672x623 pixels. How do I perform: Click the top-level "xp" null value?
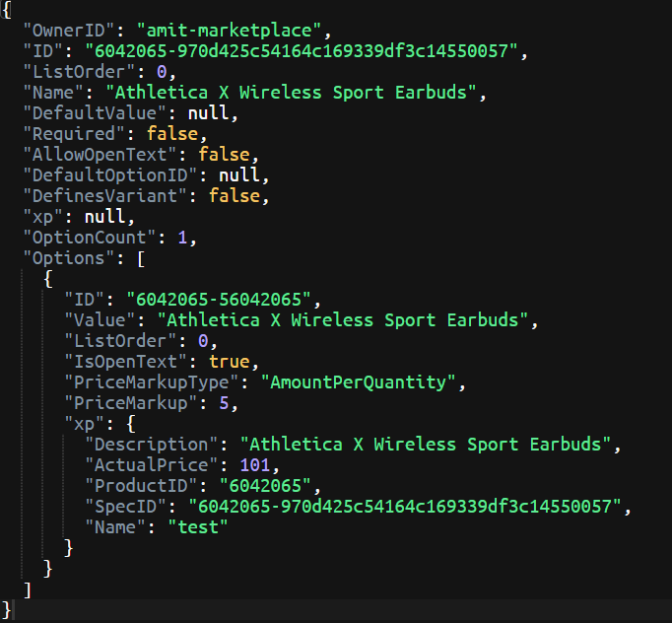pos(105,217)
